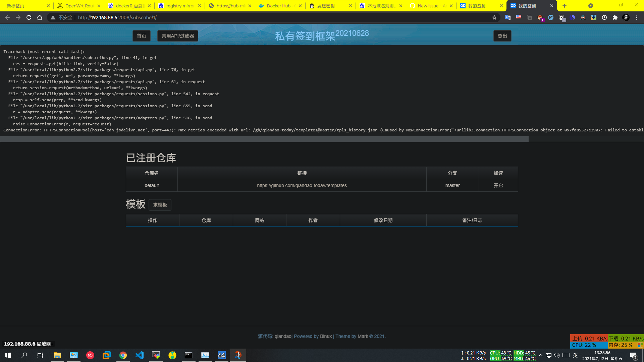Toggle 开启 acceleration for the default repository

coord(498,185)
